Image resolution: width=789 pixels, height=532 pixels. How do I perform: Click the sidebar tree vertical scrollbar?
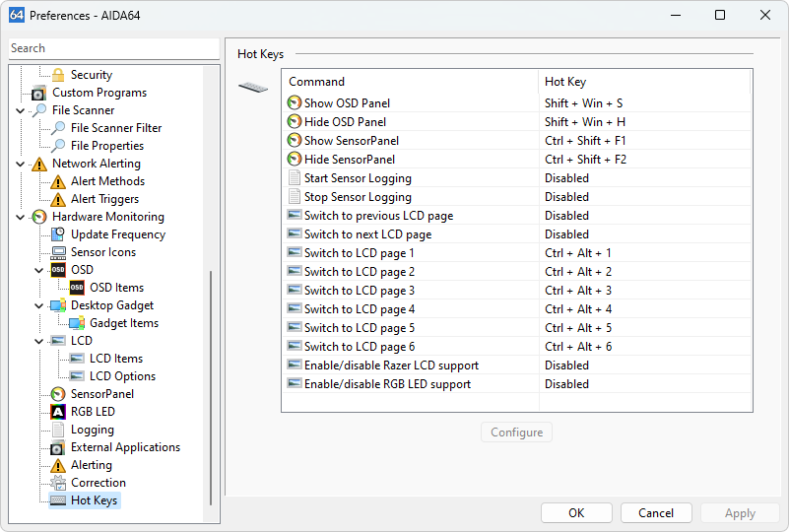tap(211, 384)
